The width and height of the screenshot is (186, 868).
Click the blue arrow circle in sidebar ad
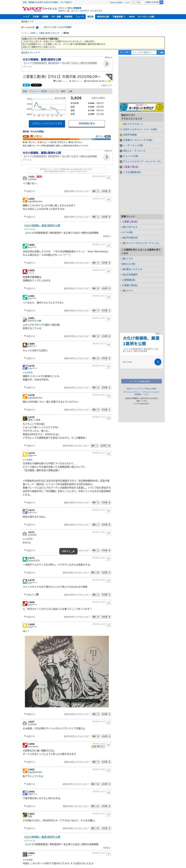pyautogui.click(x=158, y=362)
